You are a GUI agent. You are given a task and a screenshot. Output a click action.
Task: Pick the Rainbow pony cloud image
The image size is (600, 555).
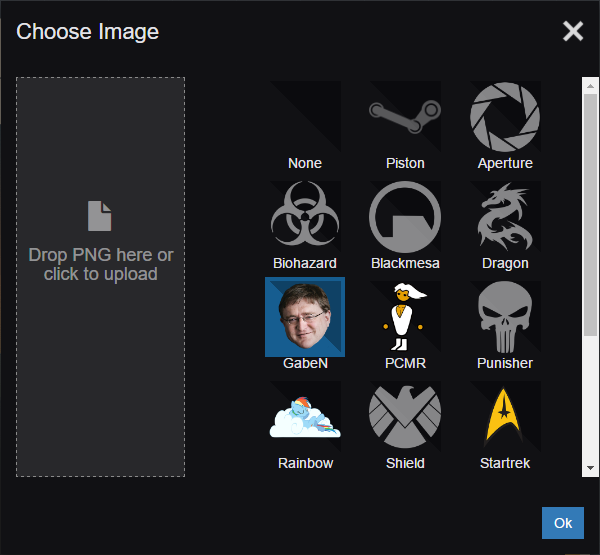click(x=305, y=416)
